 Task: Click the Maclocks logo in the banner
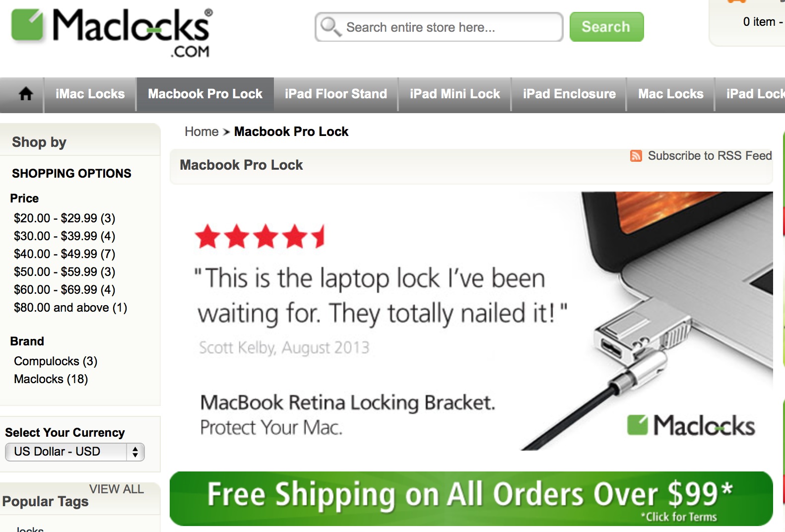click(691, 425)
